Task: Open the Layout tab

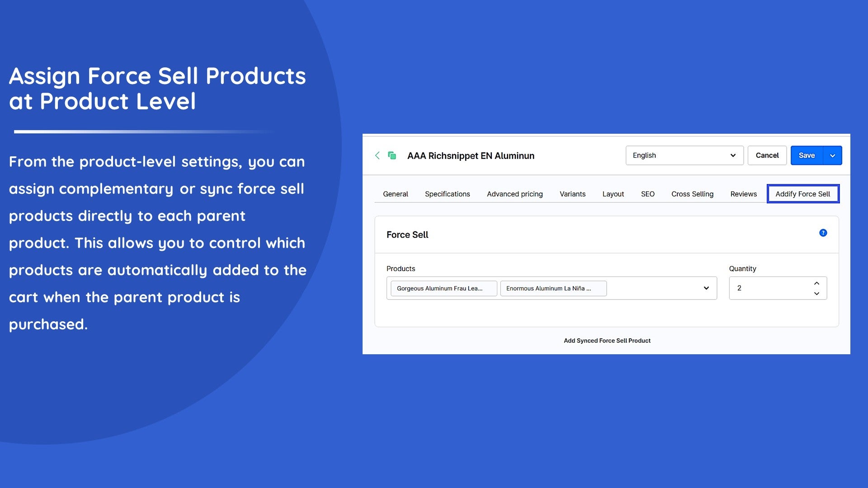Action: pos(613,194)
